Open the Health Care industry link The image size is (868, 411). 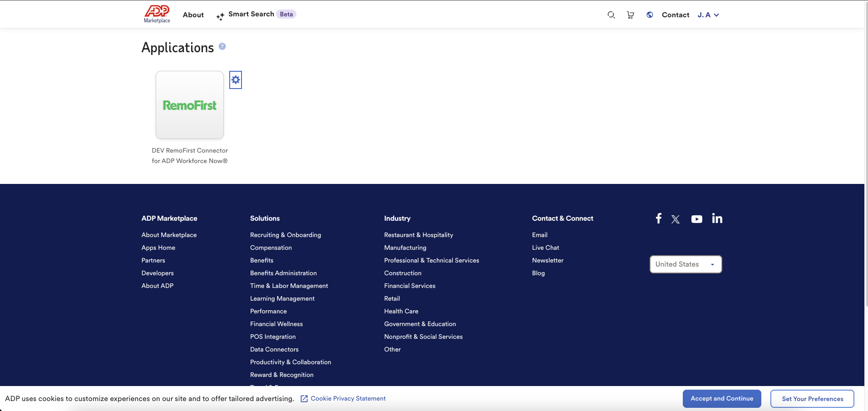pos(401,311)
